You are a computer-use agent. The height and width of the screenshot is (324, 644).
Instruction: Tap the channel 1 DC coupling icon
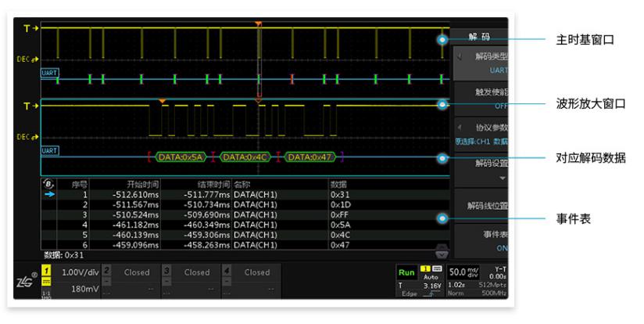47,282
